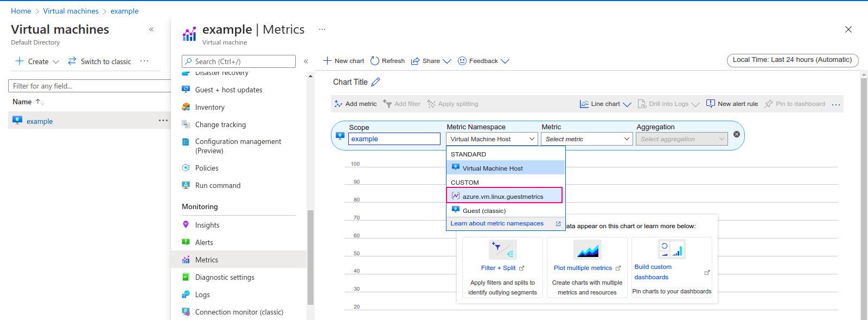Click the example breadcrumb
This screenshot has width=868, height=320.
(x=124, y=11)
